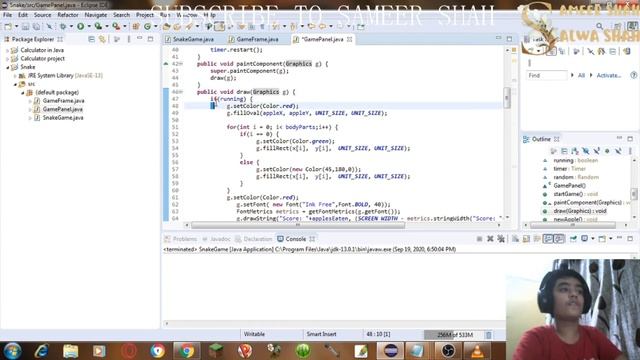This screenshot has height=360, width=640.
Task: Collapse the default package node
Action: coord(23,93)
